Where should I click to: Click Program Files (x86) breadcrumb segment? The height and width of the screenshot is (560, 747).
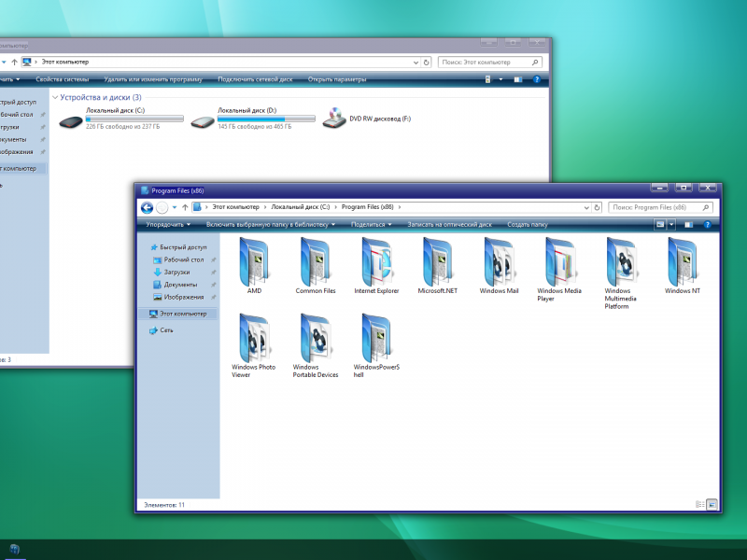click(368, 207)
